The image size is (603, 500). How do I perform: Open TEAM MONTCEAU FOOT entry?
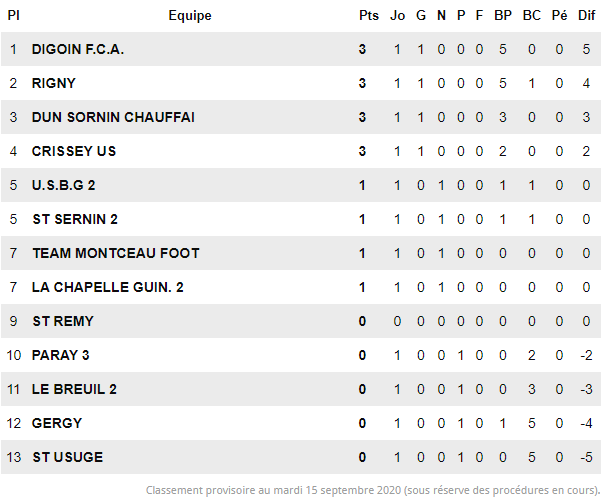point(115,253)
